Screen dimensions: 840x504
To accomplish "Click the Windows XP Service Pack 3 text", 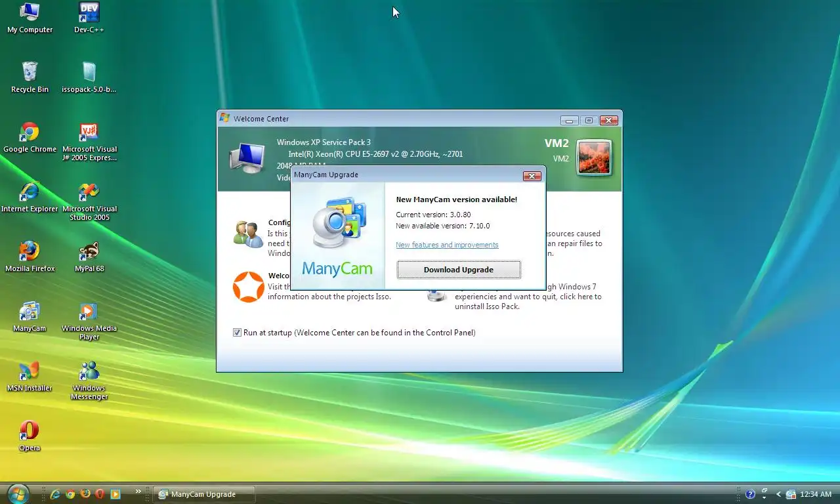I will [324, 142].
